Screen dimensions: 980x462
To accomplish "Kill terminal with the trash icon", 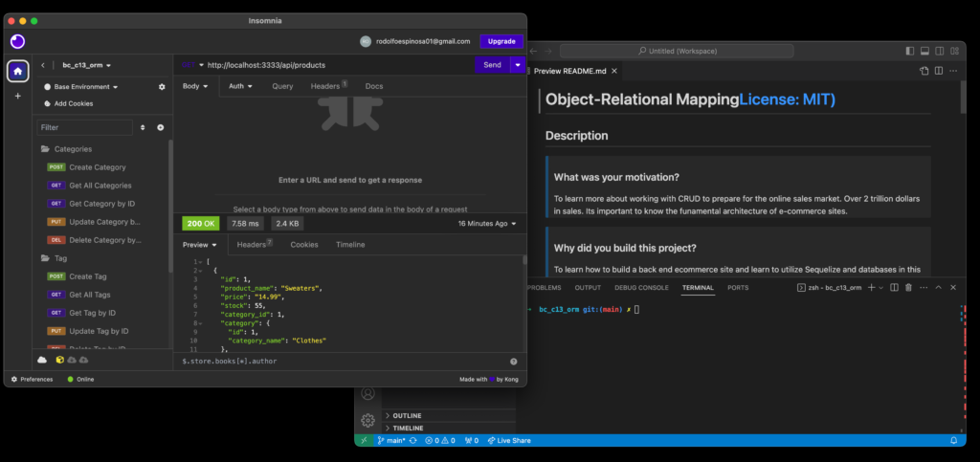I will point(907,287).
